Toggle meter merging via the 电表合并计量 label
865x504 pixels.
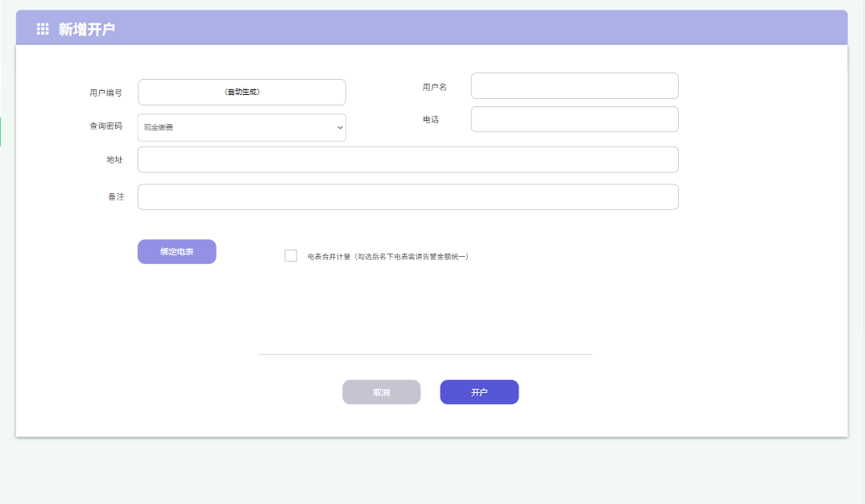point(330,255)
